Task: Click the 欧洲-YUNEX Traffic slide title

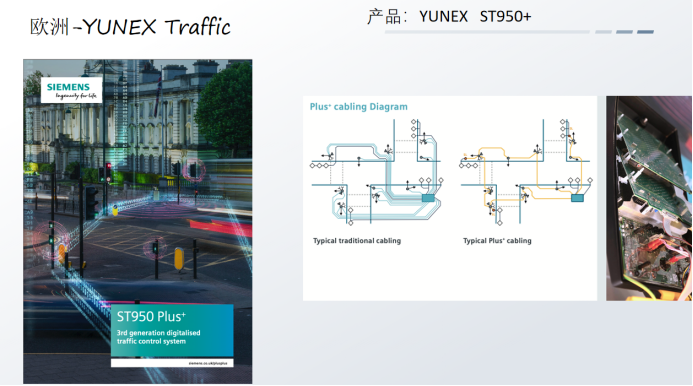Action: (x=130, y=27)
